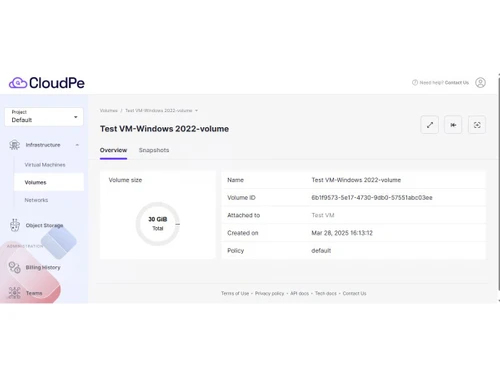The width and height of the screenshot is (500, 375).
Task: Click the resize volume arrow icon button
Action: 430,125
